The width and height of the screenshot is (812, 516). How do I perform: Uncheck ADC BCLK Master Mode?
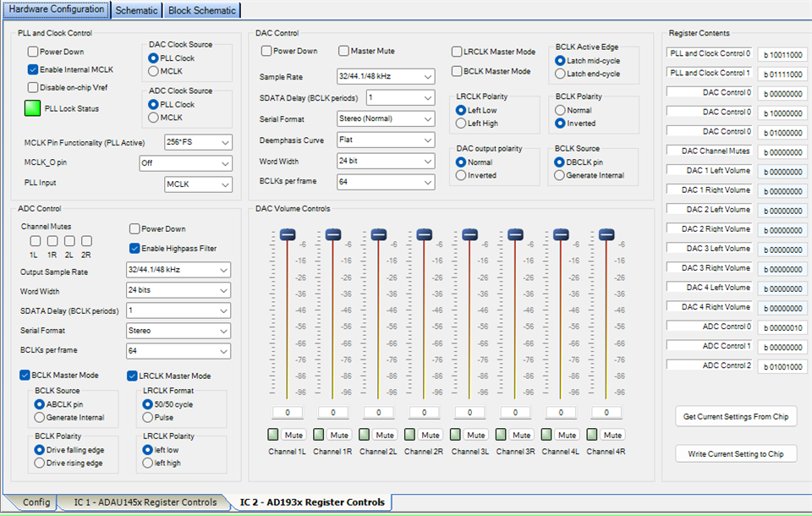(x=25, y=375)
